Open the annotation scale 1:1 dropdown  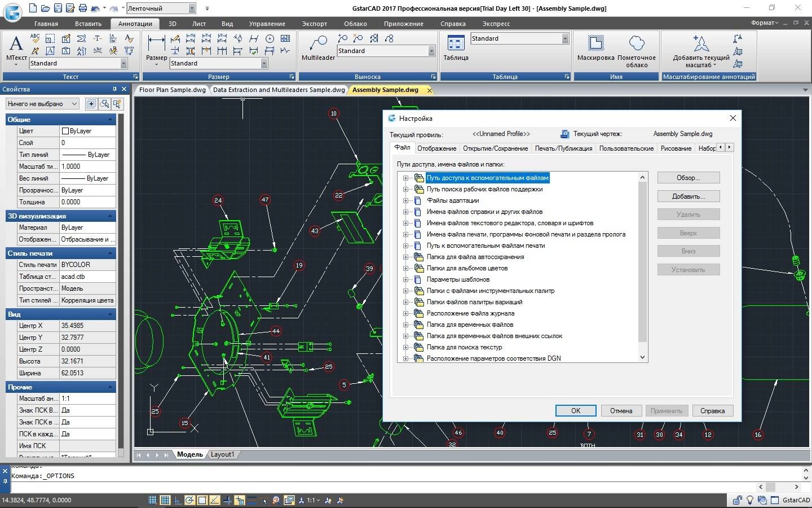point(313,500)
